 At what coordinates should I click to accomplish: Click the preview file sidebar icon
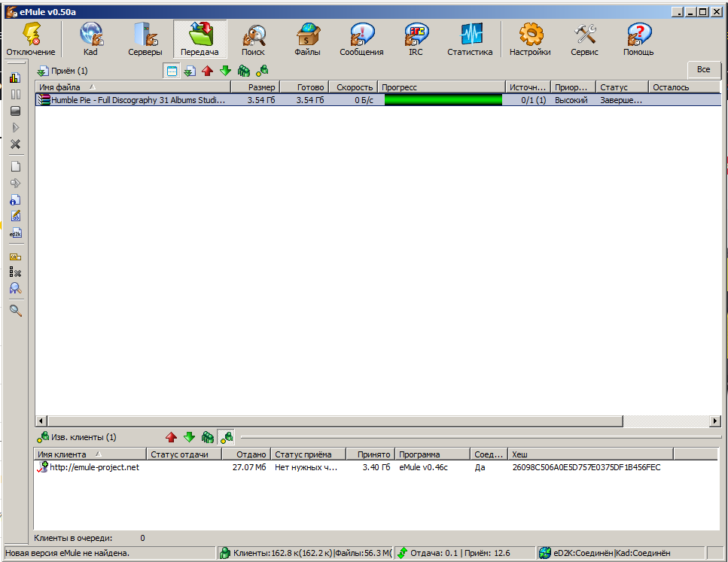(15, 184)
